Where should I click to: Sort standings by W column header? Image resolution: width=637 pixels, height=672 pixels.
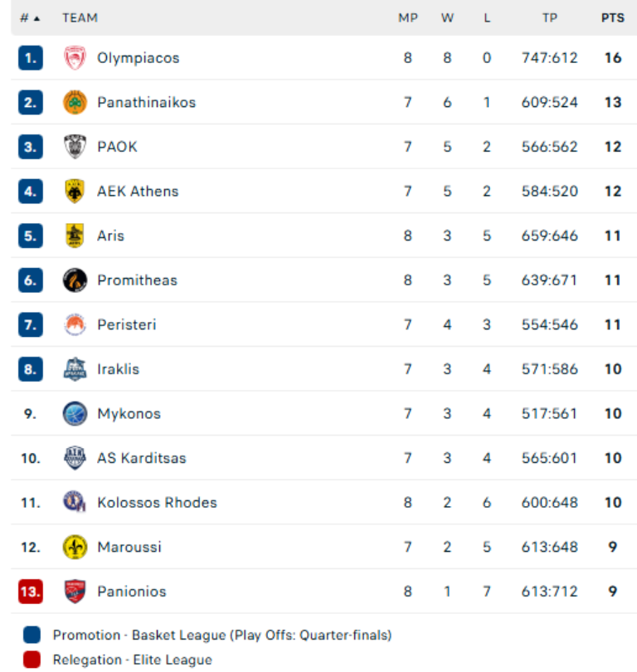point(448,17)
